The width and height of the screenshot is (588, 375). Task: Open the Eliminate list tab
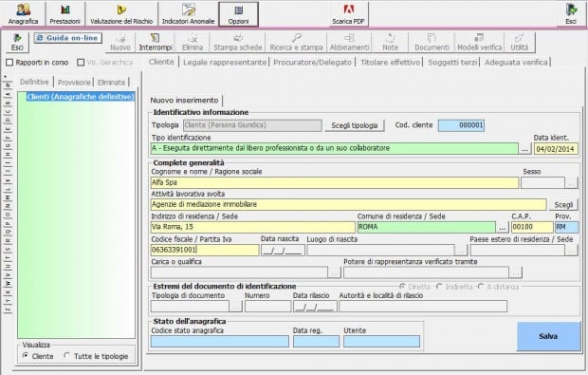(x=111, y=83)
